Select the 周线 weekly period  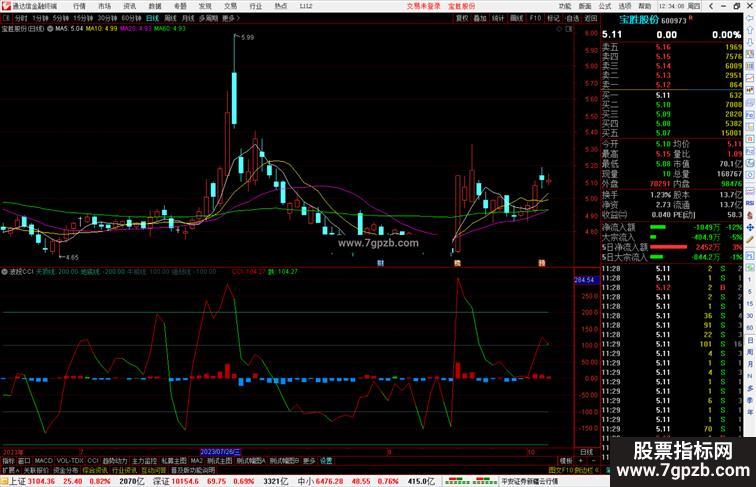click(170, 18)
